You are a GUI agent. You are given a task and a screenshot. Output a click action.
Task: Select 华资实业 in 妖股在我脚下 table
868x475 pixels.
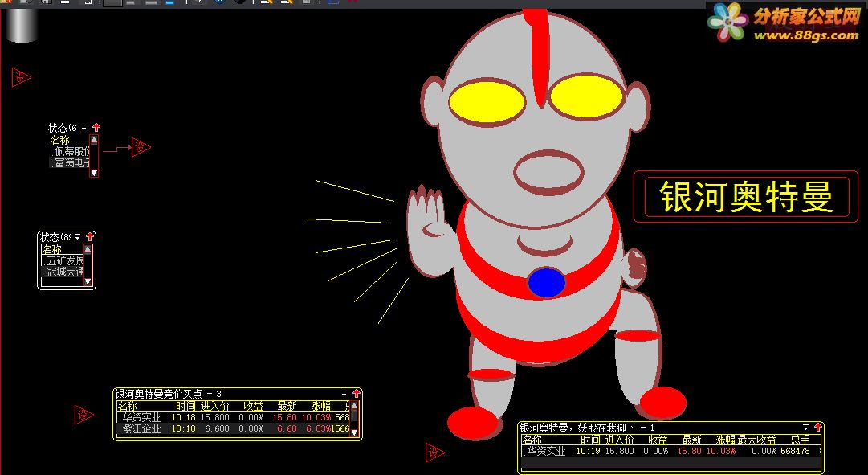pyautogui.click(x=546, y=451)
